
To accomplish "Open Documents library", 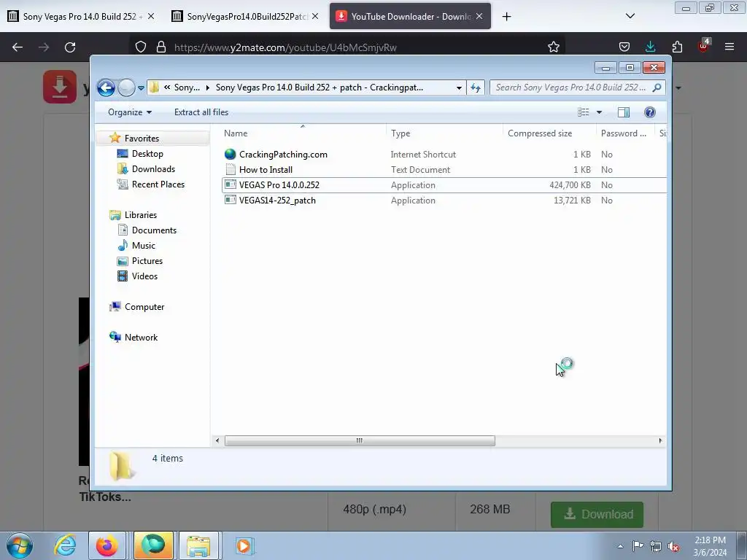I will pyautogui.click(x=154, y=230).
